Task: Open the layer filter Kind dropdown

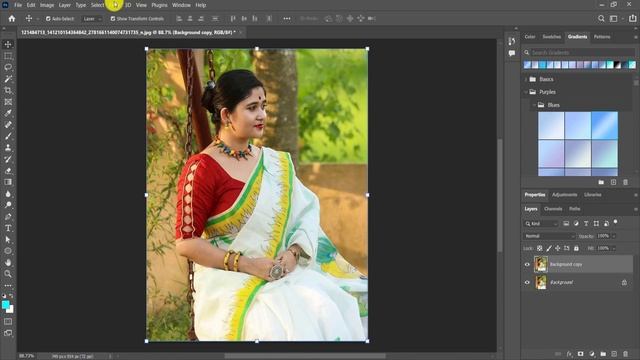Action: (x=541, y=224)
